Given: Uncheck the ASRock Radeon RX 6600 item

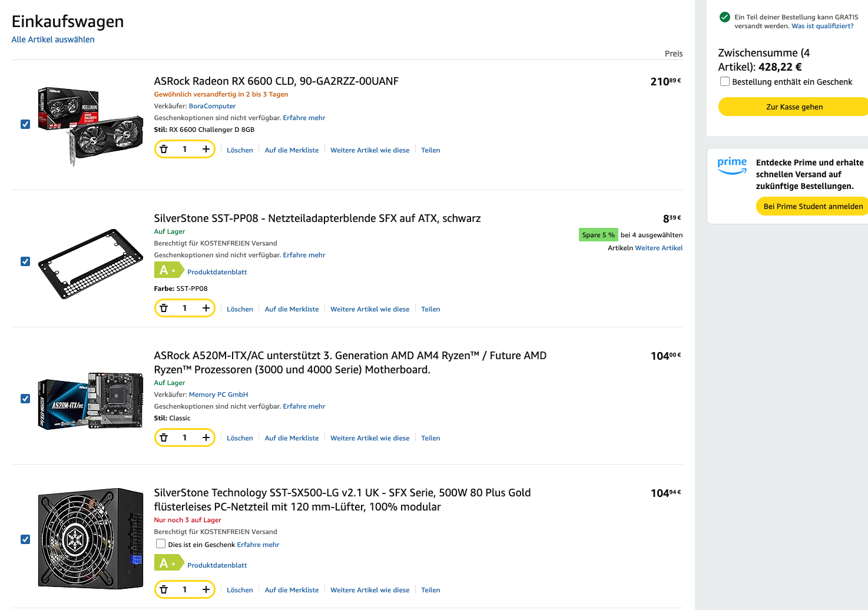Looking at the screenshot, I should pos(25,124).
